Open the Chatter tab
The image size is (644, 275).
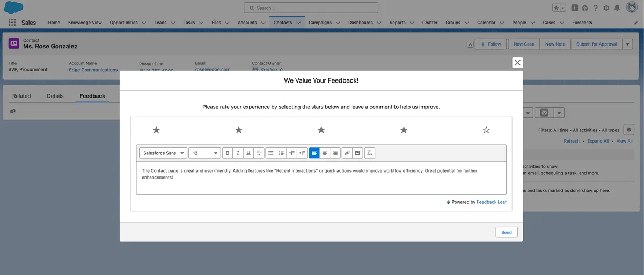click(x=430, y=23)
